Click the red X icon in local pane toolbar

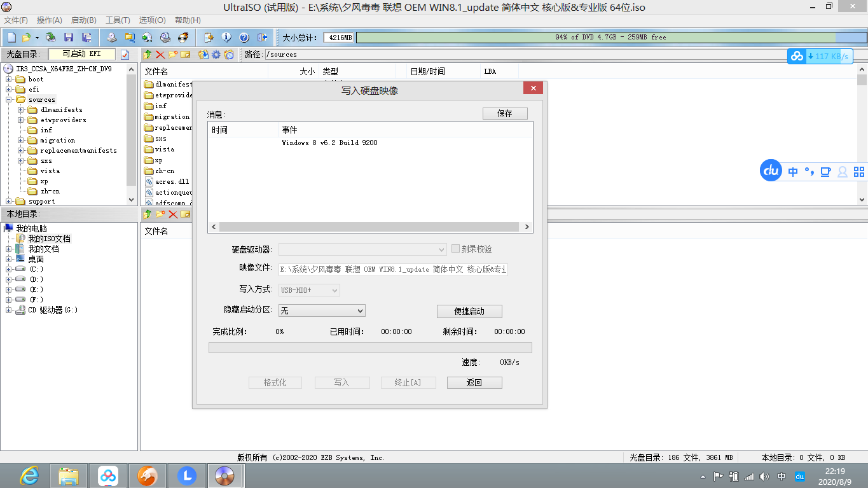click(x=172, y=214)
